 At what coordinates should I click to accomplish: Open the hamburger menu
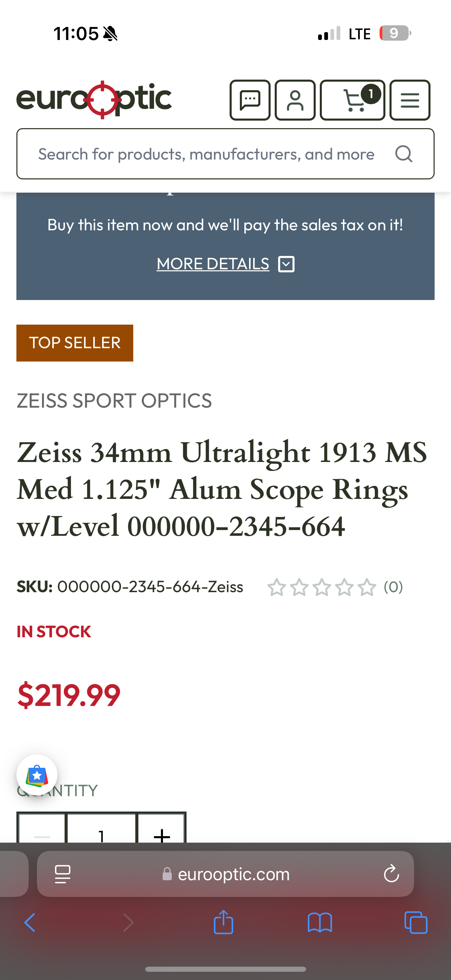click(x=410, y=100)
